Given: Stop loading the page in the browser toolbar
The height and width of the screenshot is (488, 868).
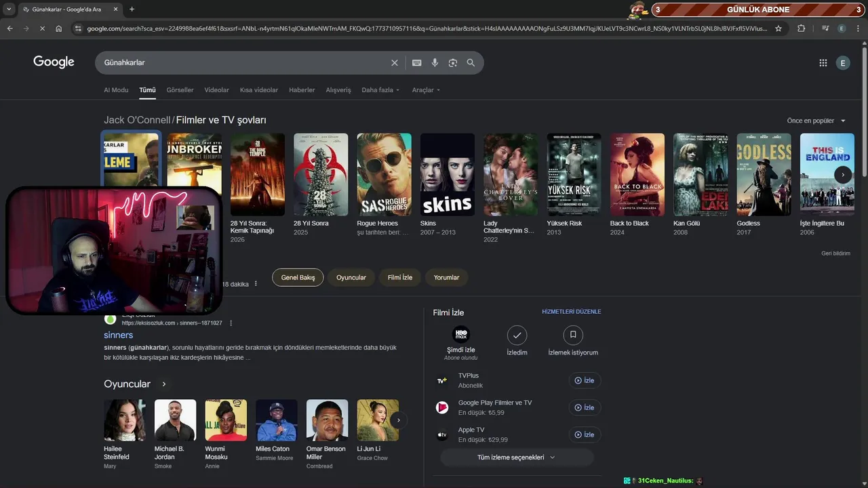Looking at the screenshot, I should [41, 28].
